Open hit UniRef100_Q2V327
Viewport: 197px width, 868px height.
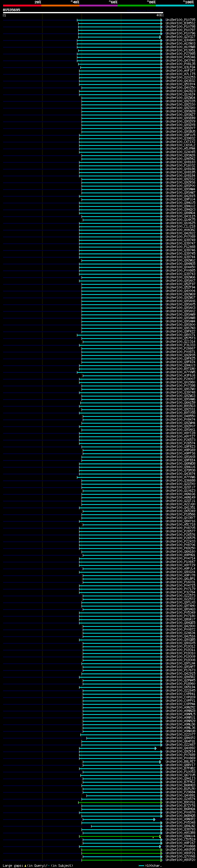(180, 37)
